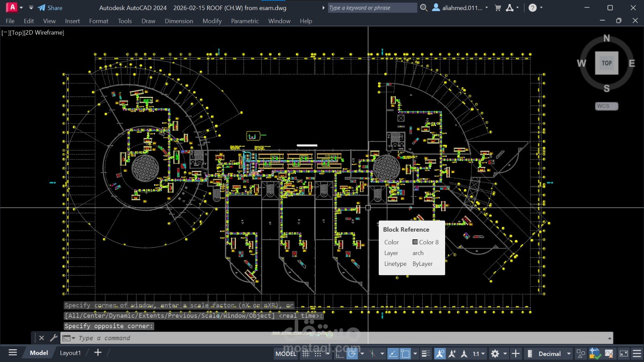This screenshot has height=362, width=644.
Task: Open the Isolate Objects icon
Action: tap(581, 354)
